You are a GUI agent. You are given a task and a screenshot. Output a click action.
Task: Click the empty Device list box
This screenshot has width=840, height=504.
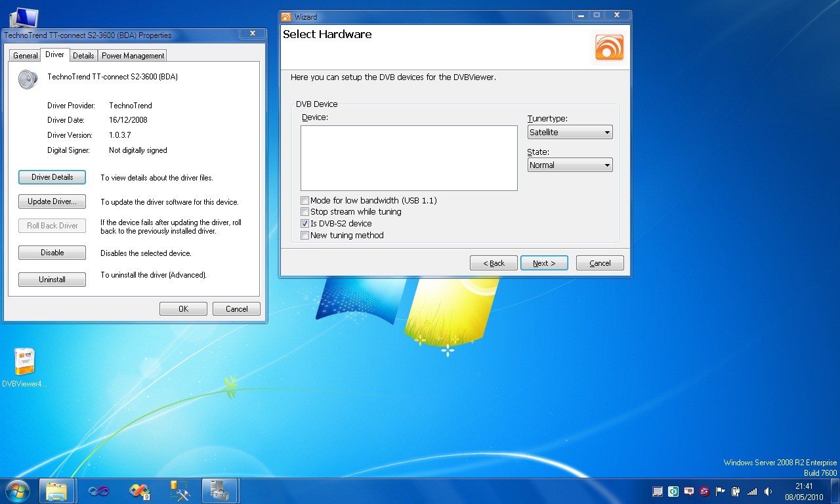(409, 158)
